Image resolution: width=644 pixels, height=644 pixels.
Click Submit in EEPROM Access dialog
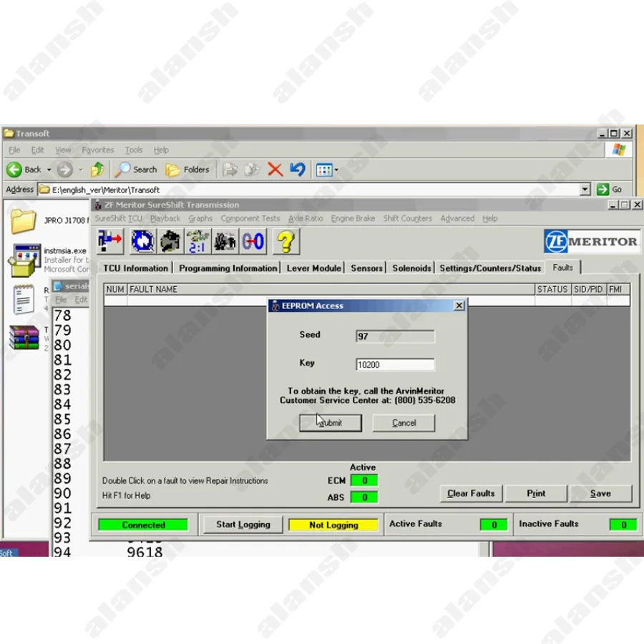331,423
